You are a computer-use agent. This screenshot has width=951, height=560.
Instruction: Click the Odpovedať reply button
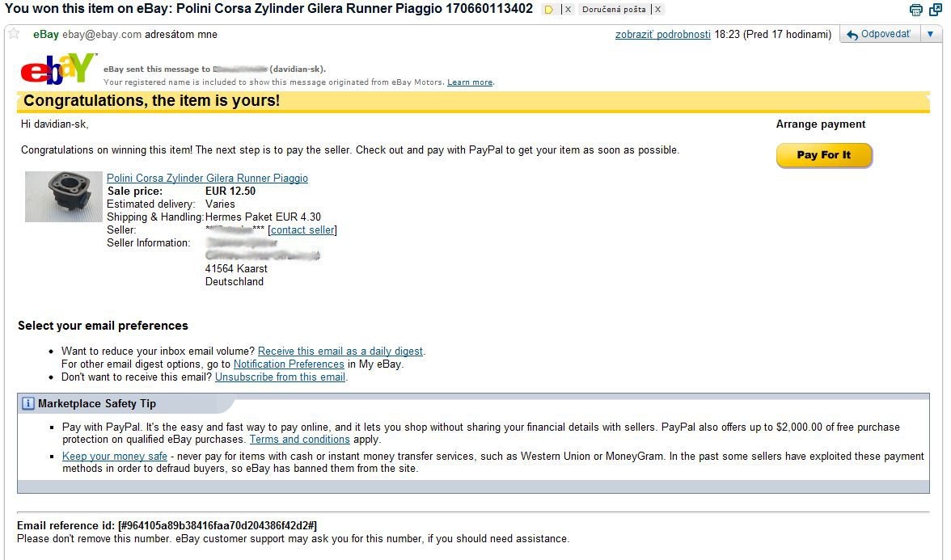click(880, 35)
